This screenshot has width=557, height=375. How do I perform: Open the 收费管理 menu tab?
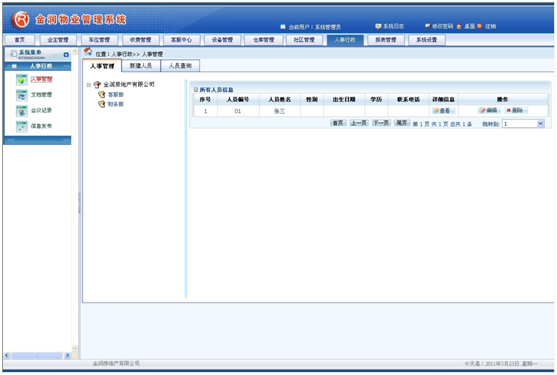tap(140, 40)
